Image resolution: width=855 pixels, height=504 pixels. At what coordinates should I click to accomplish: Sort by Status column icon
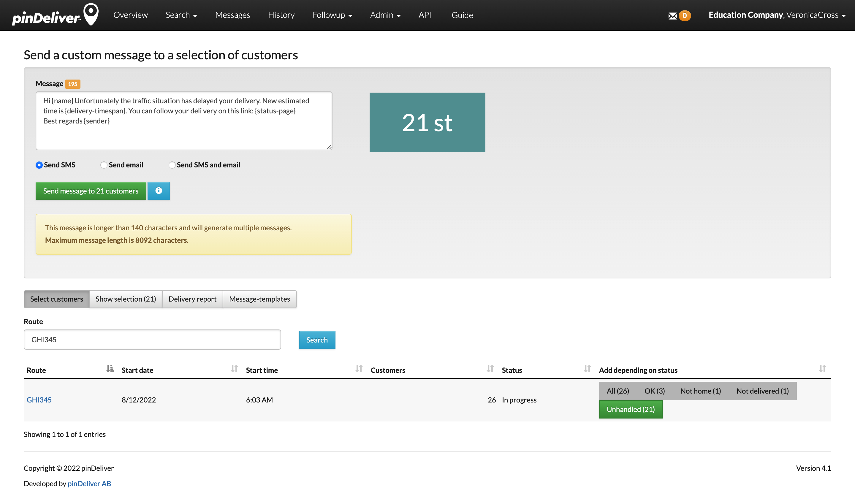click(x=587, y=369)
